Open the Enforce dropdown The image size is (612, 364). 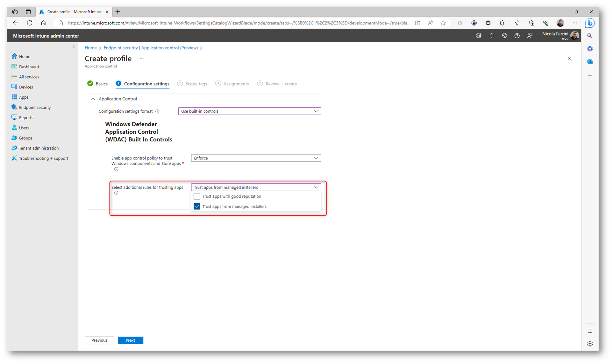point(256,158)
